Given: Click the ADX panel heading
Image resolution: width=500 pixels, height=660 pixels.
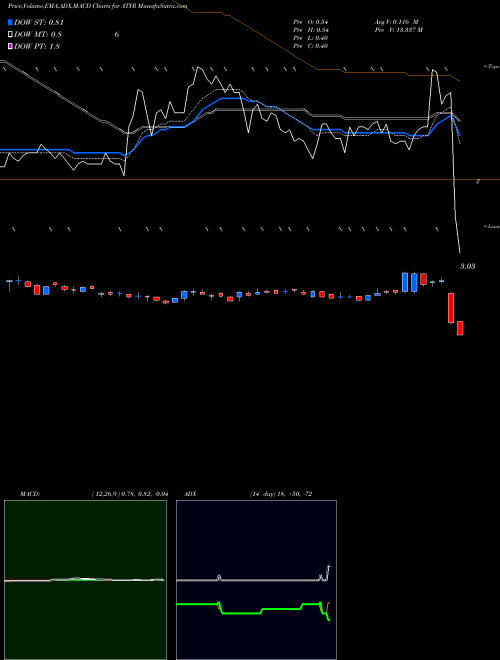Looking at the screenshot, I should [191, 494].
